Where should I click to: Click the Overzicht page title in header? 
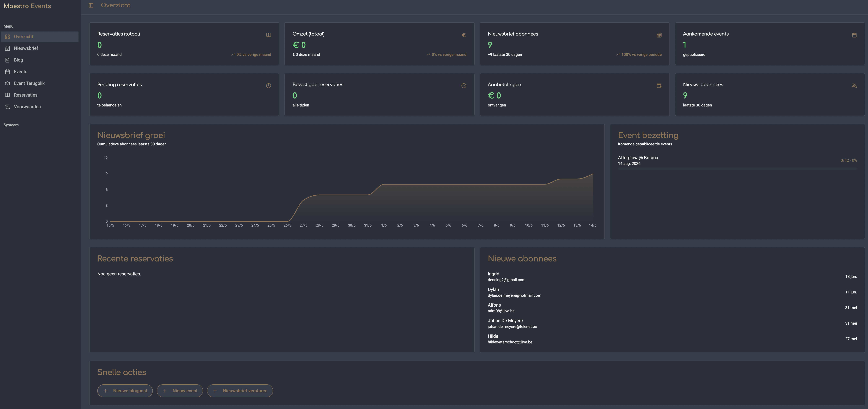(116, 5)
